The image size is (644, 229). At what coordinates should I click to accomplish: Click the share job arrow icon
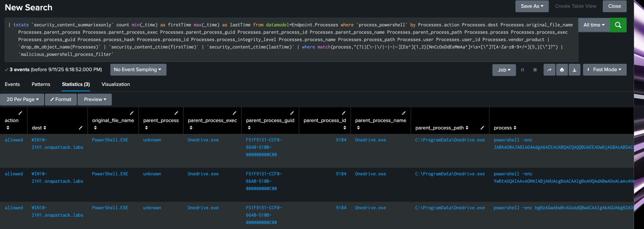click(549, 70)
